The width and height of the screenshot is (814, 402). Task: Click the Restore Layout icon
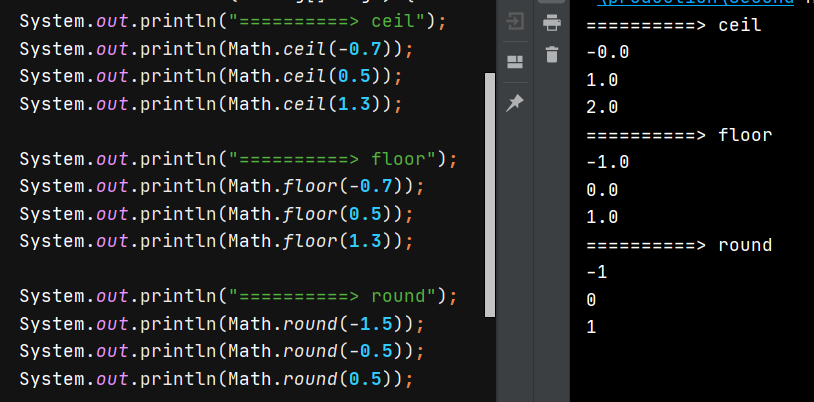coord(515,62)
